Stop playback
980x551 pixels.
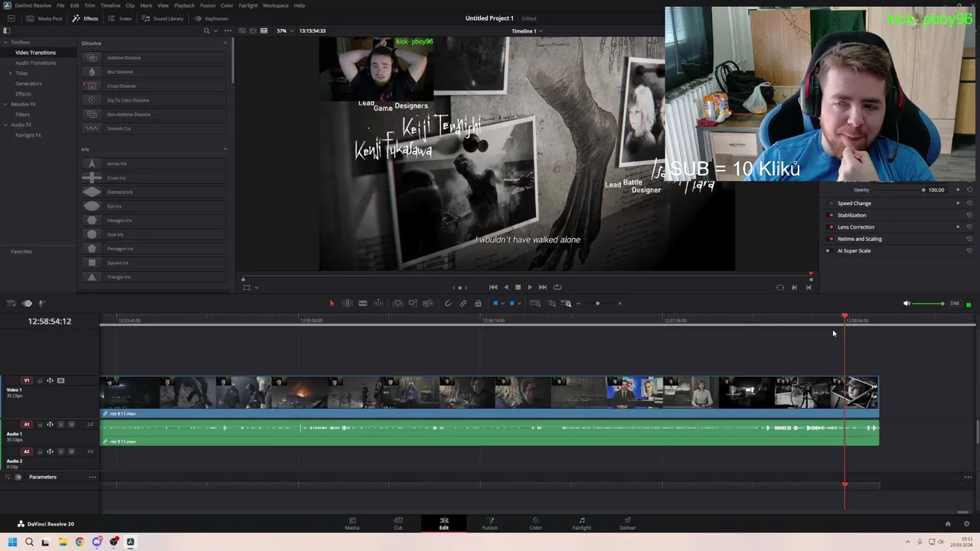coord(518,288)
